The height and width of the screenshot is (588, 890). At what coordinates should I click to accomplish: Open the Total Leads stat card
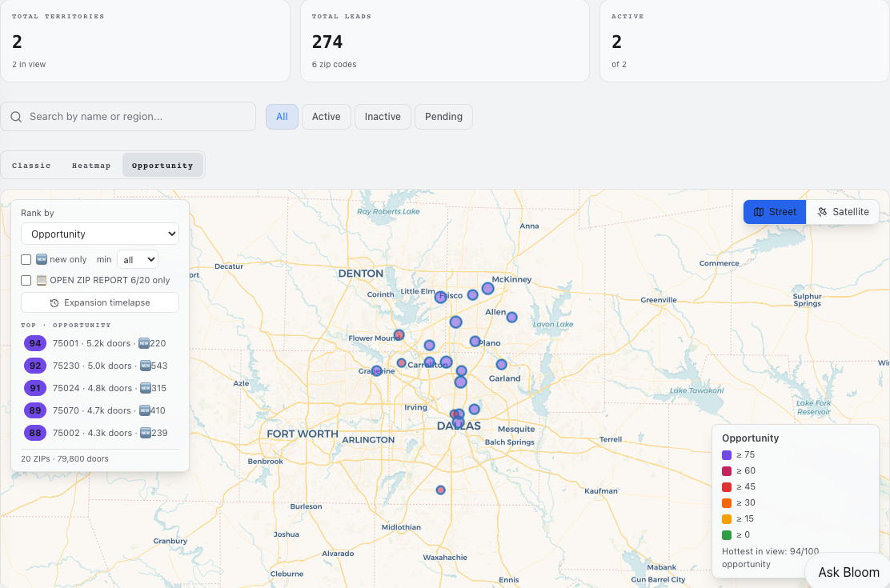(x=445, y=41)
